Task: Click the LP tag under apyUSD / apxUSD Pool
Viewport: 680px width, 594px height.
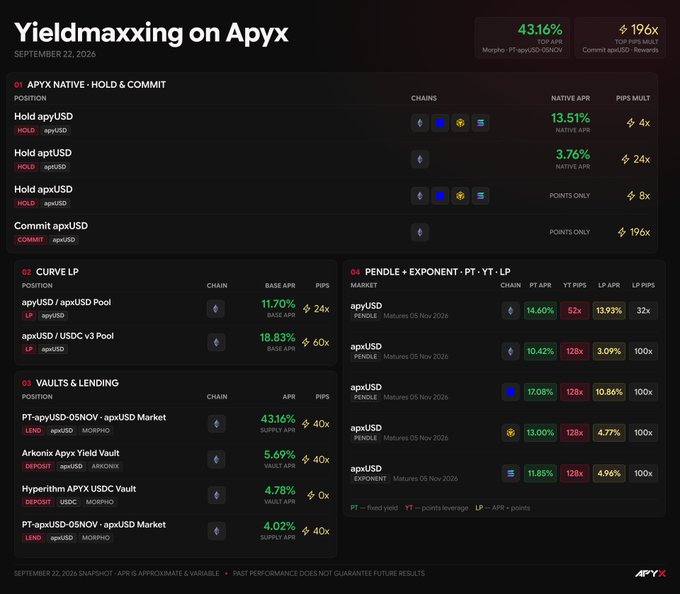Action: [29, 315]
